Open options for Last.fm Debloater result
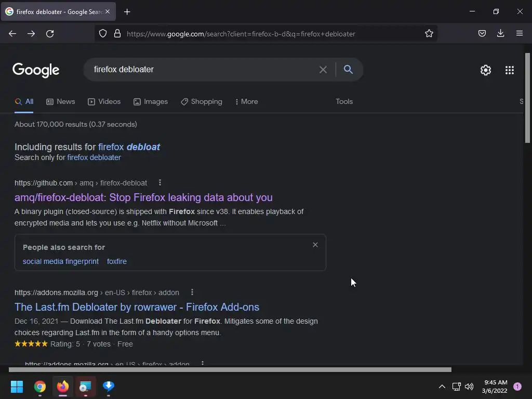The image size is (532, 399). [192, 292]
